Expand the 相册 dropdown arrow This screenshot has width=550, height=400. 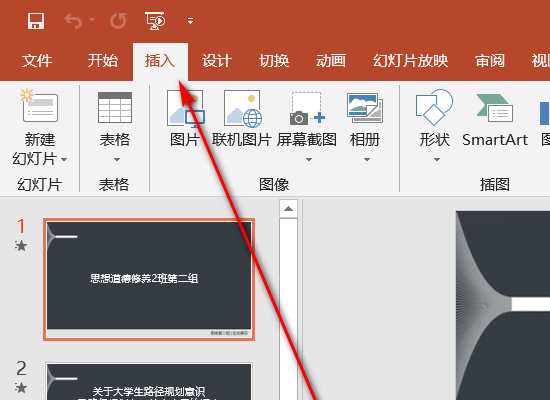pyautogui.click(x=367, y=160)
